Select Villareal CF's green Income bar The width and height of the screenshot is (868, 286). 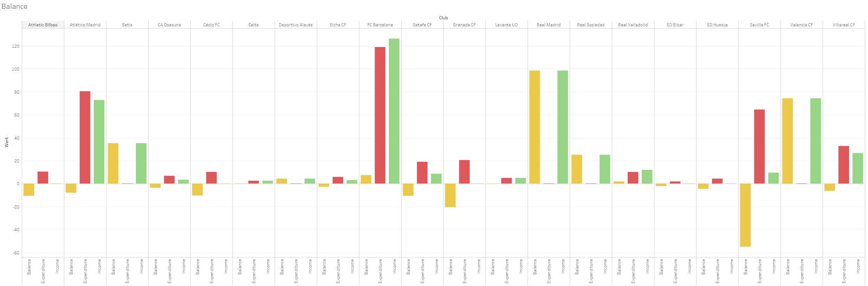click(x=858, y=168)
